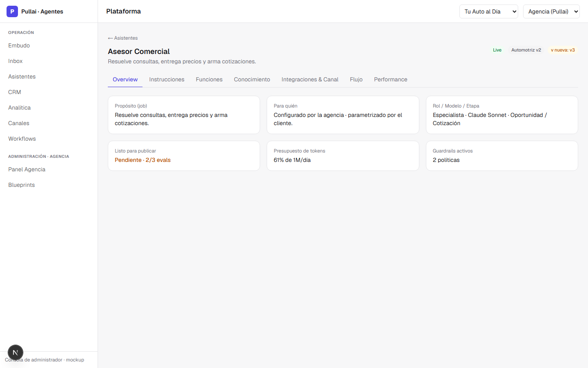Click the Propósito (job) card

pos(184,115)
